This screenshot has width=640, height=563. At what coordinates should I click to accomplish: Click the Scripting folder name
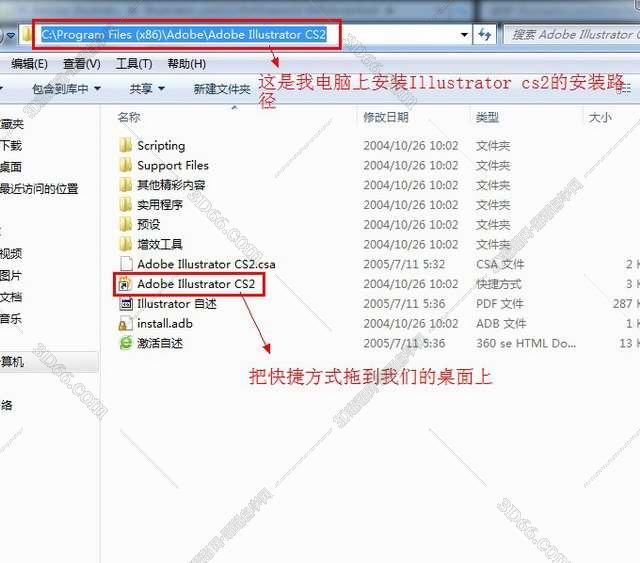point(161,146)
